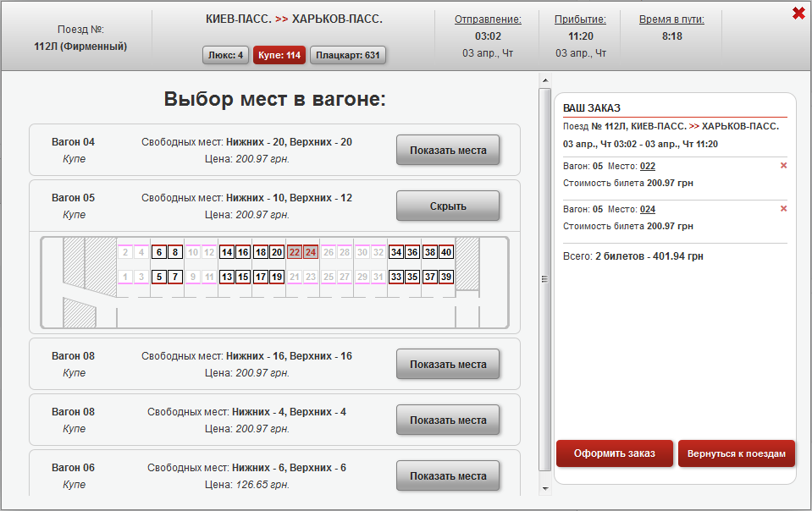The width and height of the screenshot is (812, 511).
Task: Close the seat selection dialog
Action: [x=798, y=13]
